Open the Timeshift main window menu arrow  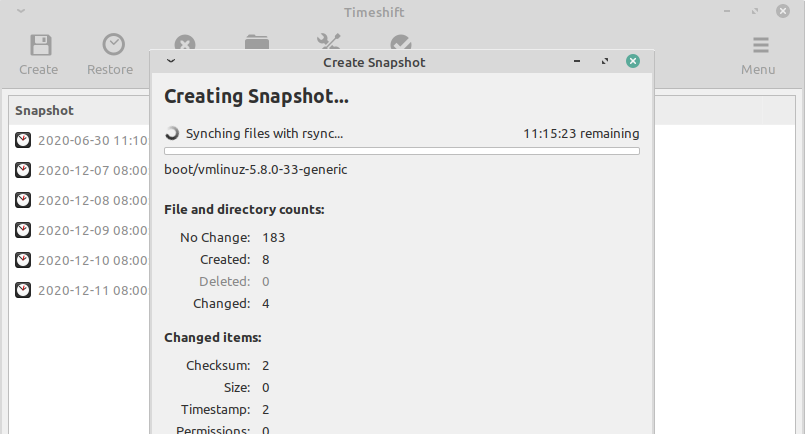click(21, 12)
